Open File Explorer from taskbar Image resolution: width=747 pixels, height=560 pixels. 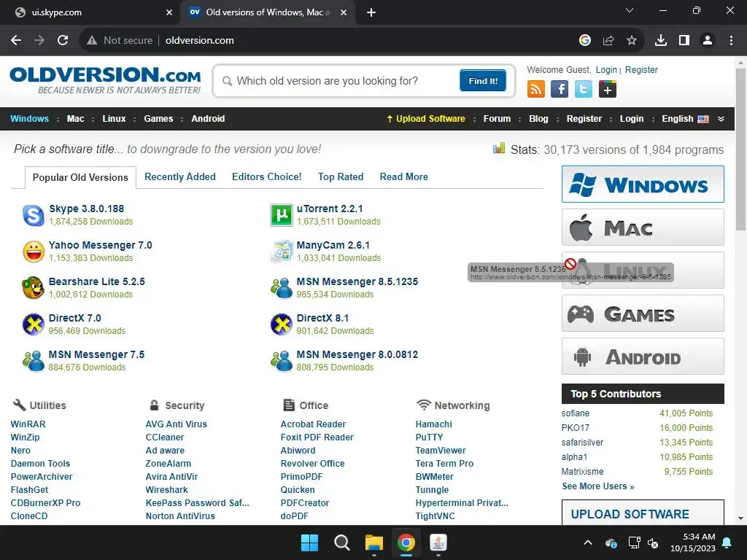pyautogui.click(x=374, y=542)
